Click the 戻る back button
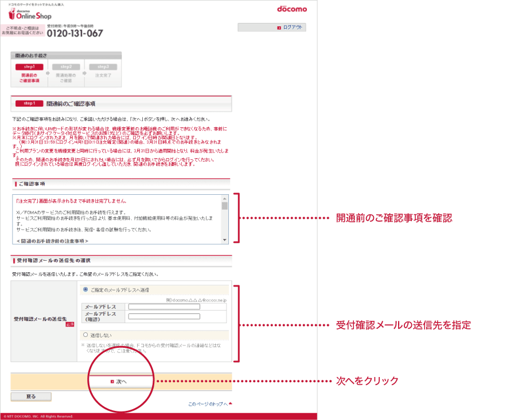The height and width of the screenshot is (420, 522). [31, 397]
